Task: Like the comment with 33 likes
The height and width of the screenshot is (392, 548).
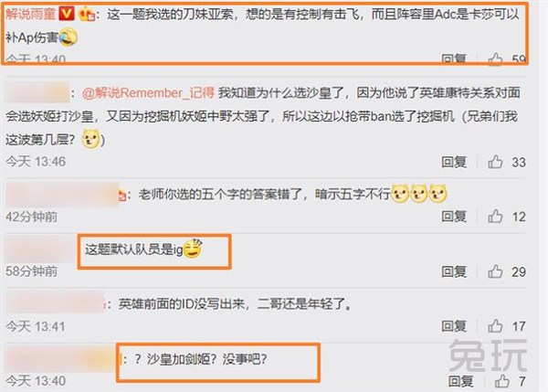Action: 495,163
